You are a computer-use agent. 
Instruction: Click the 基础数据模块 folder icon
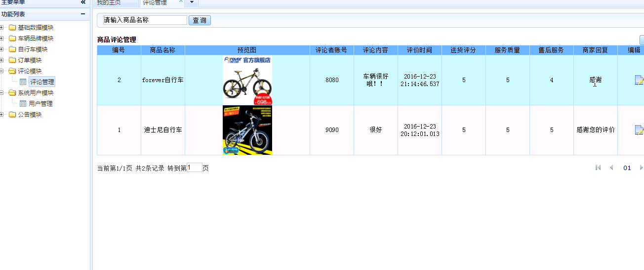click(12, 28)
